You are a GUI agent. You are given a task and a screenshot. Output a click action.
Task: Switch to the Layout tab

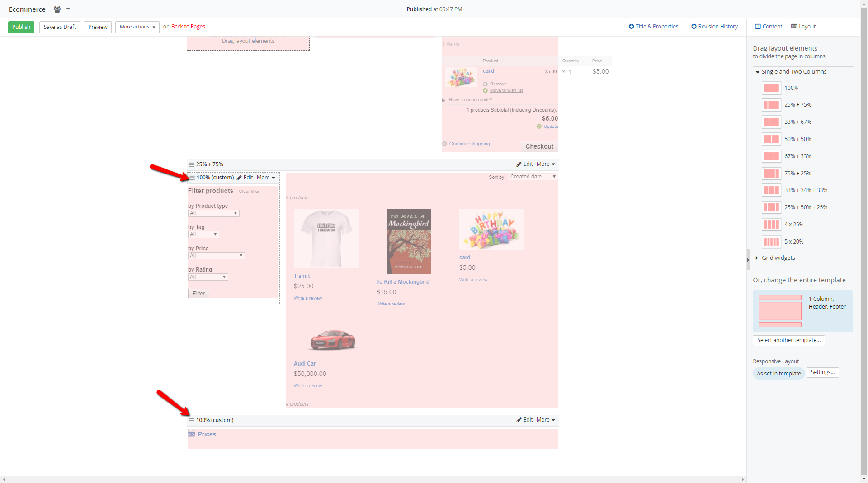803,27
